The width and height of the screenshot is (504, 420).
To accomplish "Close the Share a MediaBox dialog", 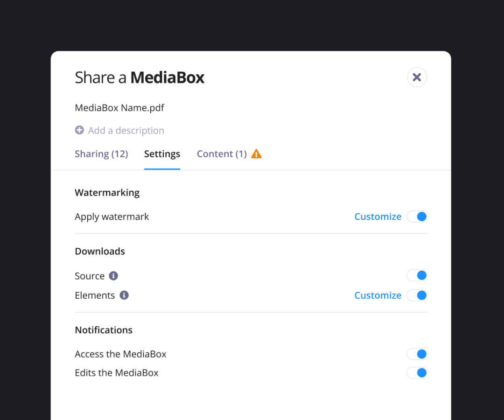I will coord(417,77).
